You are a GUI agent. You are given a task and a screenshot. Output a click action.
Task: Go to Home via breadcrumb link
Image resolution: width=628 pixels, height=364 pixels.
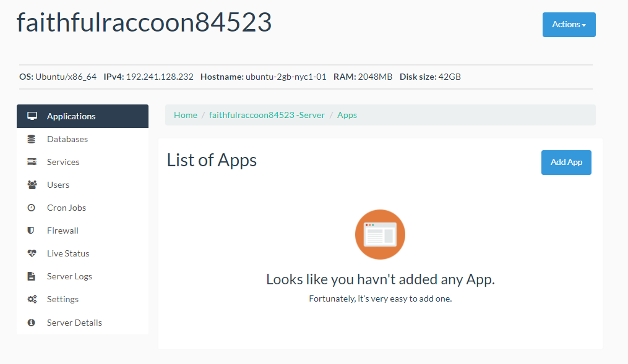(x=186, y=115)
